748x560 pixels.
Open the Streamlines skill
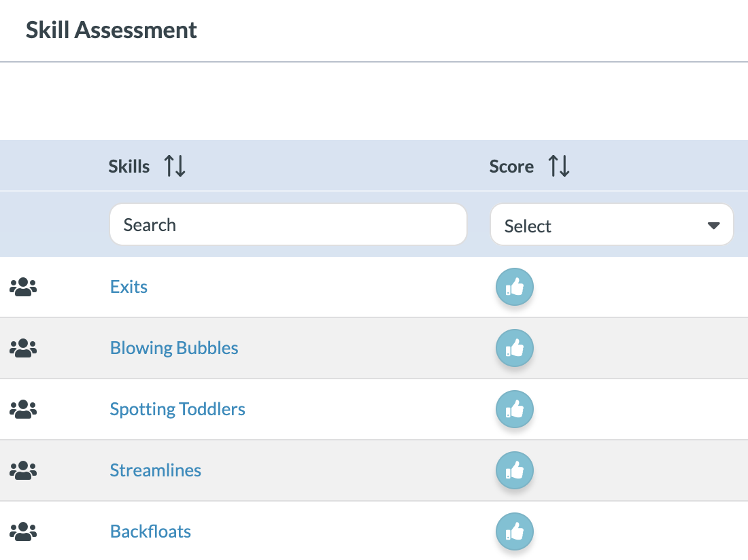tap(155, 470)
